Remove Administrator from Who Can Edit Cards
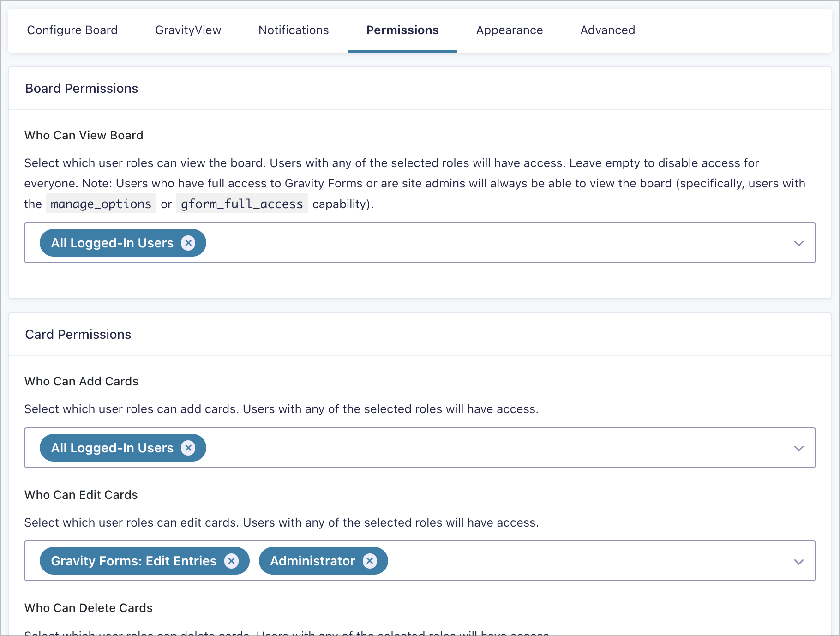 click(369, 561)
